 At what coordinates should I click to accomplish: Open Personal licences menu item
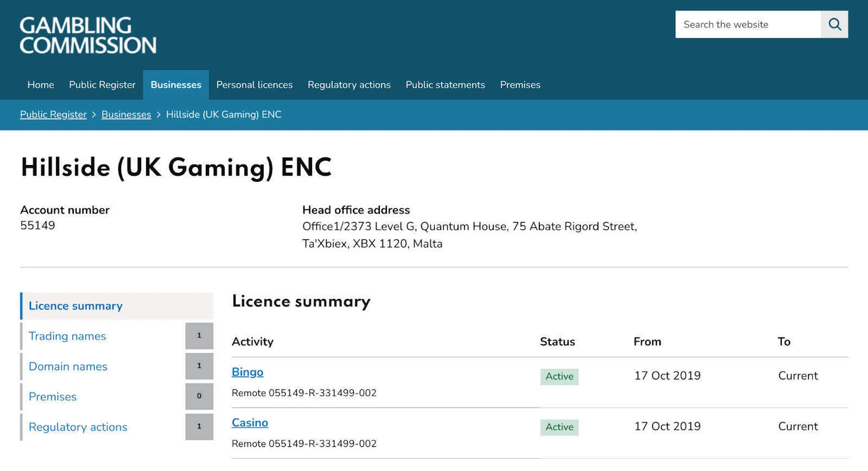coord(254,85)
